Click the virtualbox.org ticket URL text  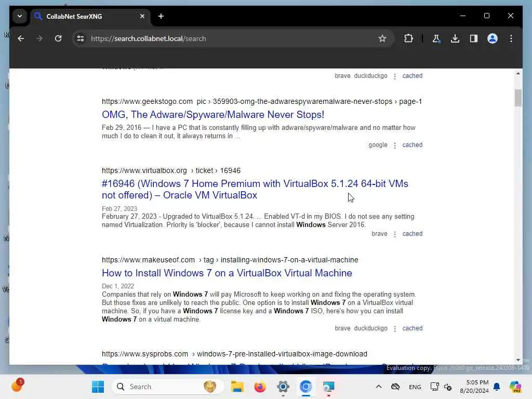coord(171,170)
